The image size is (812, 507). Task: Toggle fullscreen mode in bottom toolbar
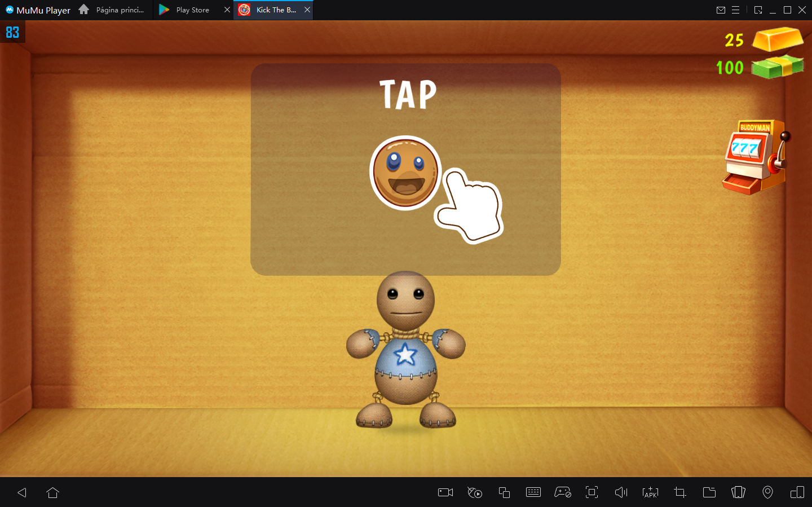click(592, 492)
